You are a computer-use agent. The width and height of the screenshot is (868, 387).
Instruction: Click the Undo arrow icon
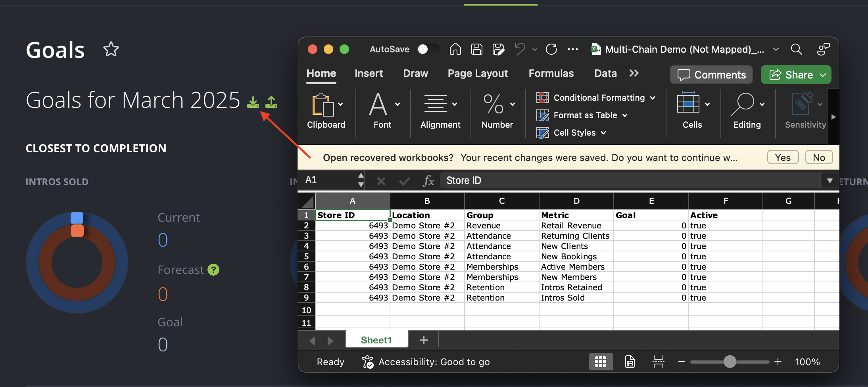coord(520,49)
